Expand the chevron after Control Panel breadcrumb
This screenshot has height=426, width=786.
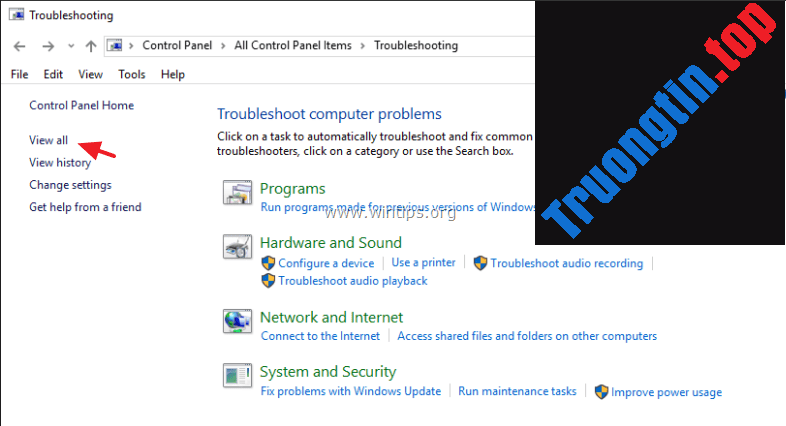(x=224, y=46)
